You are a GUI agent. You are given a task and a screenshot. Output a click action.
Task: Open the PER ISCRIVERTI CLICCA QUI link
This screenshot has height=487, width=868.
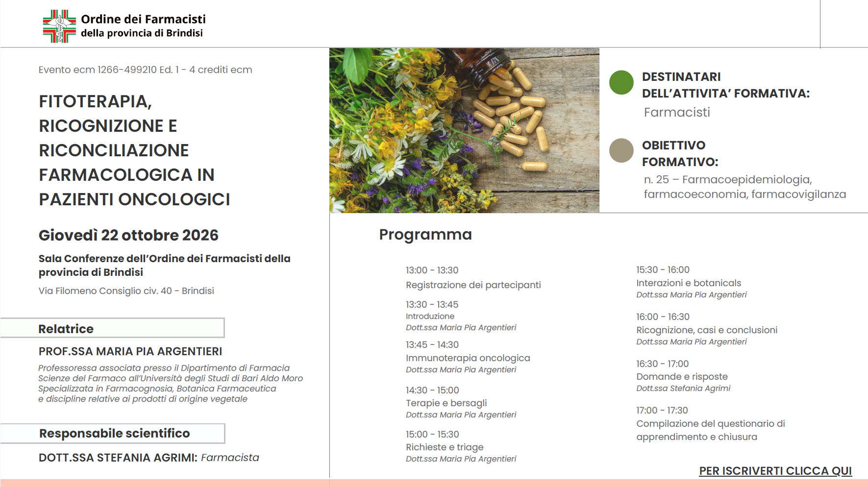tap(775, 471)
